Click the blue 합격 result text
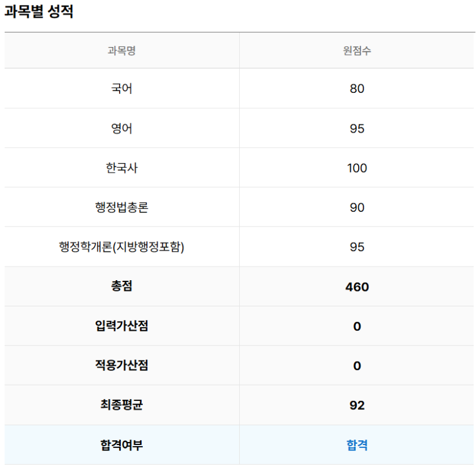The image size is (476, 467). (357, 445)
